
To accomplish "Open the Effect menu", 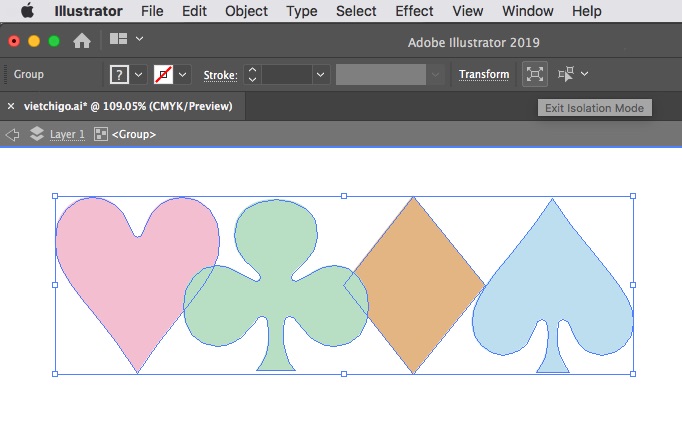I will 414,12.
